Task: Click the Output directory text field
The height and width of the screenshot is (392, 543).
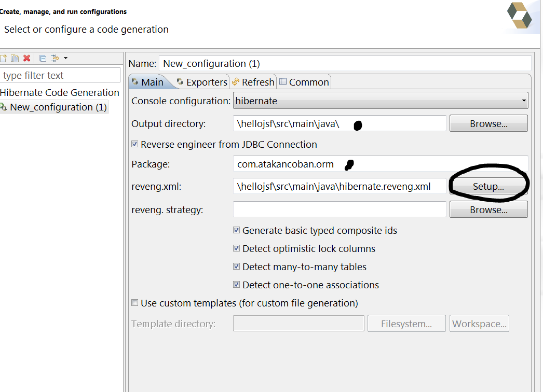Action: [x=340, y=123]
